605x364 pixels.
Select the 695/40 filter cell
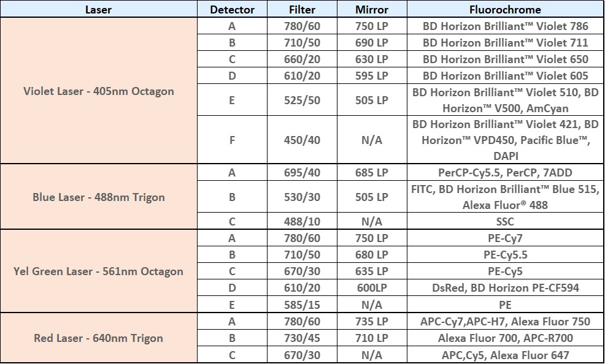[x=302, y=173]
